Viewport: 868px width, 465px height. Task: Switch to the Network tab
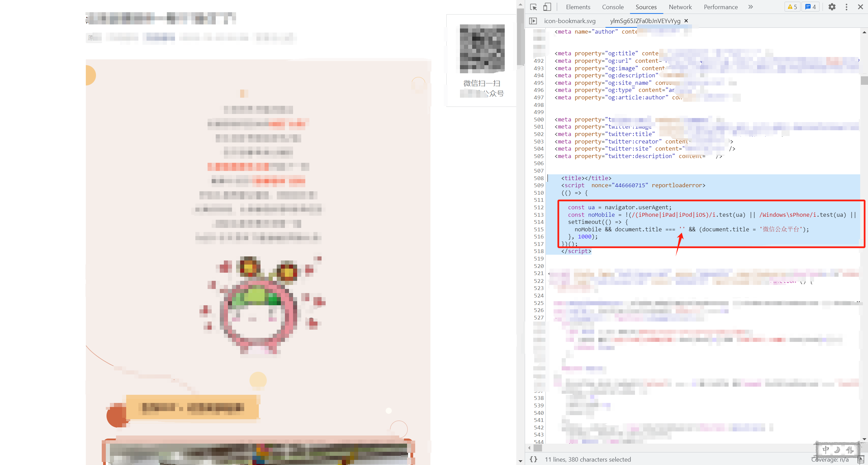(x=680, y=7)
